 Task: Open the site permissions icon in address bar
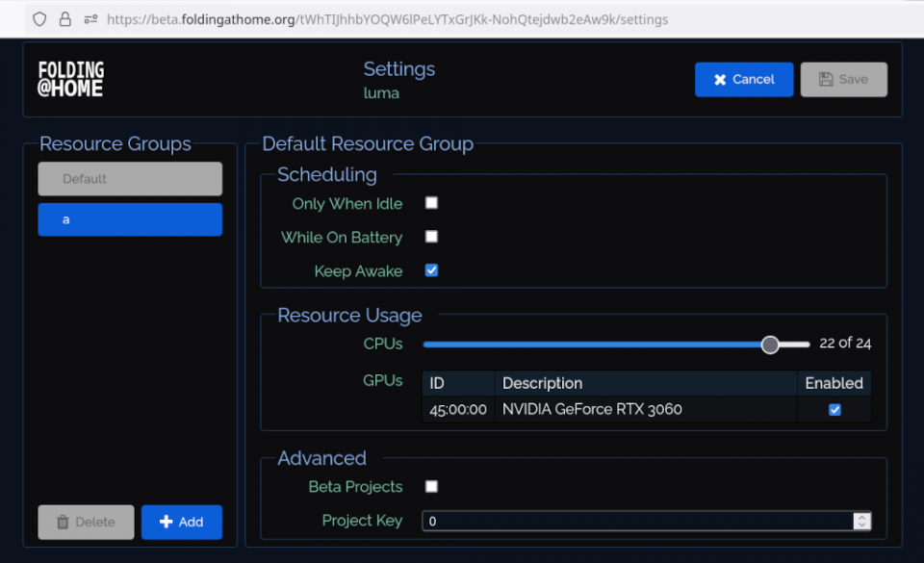click(x=90, y=18)
